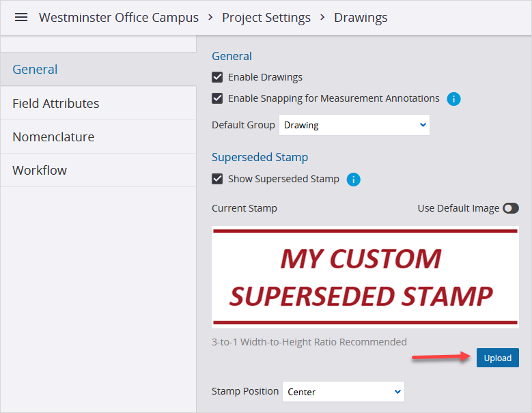The image size is (532, 413).
Task: Click info icon beside Show Superseded Stamp
Action: pos(353,180)
